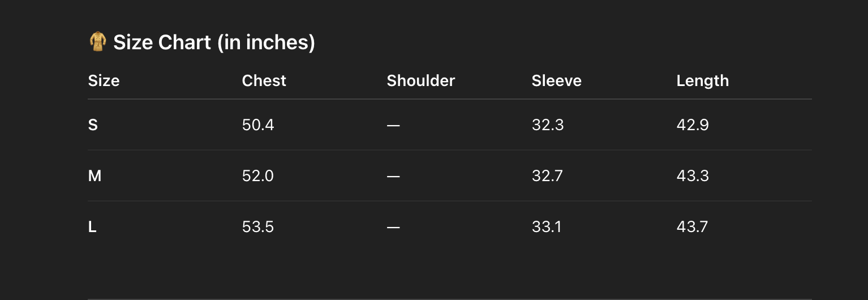This screenshot has width=868, height=300.
Task: Click the Sleeve column header
Action: (x=556, y=80)
